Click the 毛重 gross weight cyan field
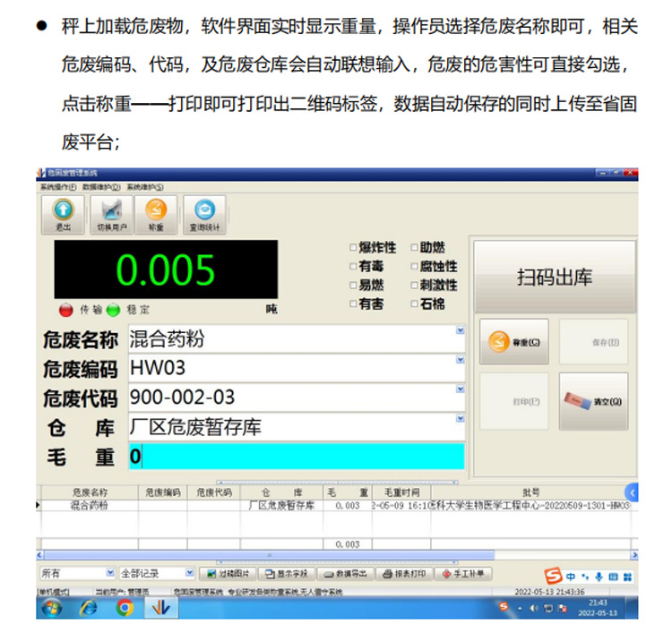 [x=297, y=456]
